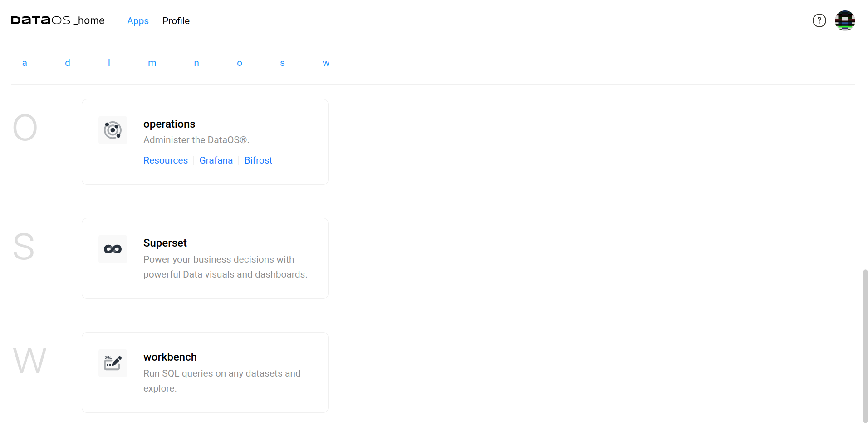Jump to letter 'w' in the index

(326, 63)
